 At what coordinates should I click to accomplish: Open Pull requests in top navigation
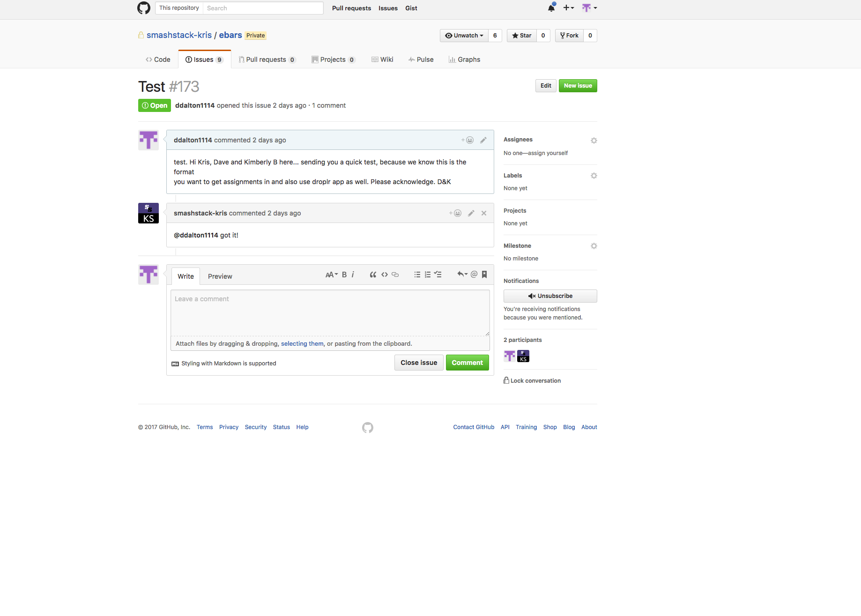(351, 8)
